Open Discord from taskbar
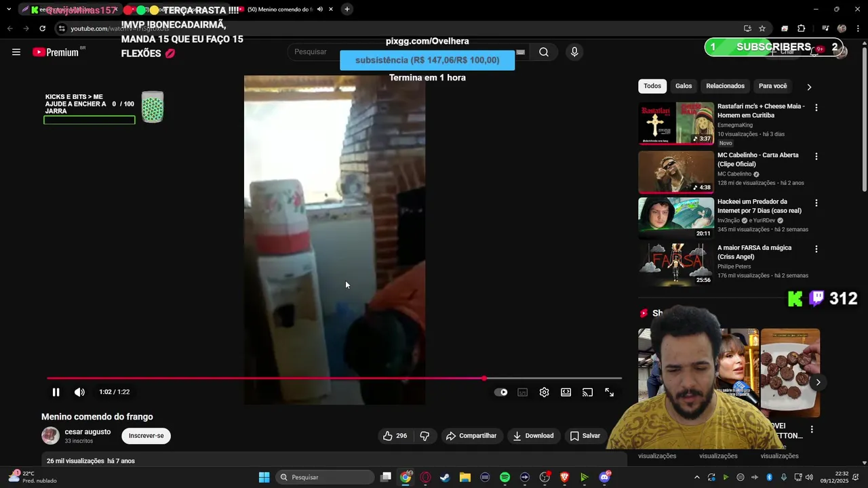 (x=604, y=477)
